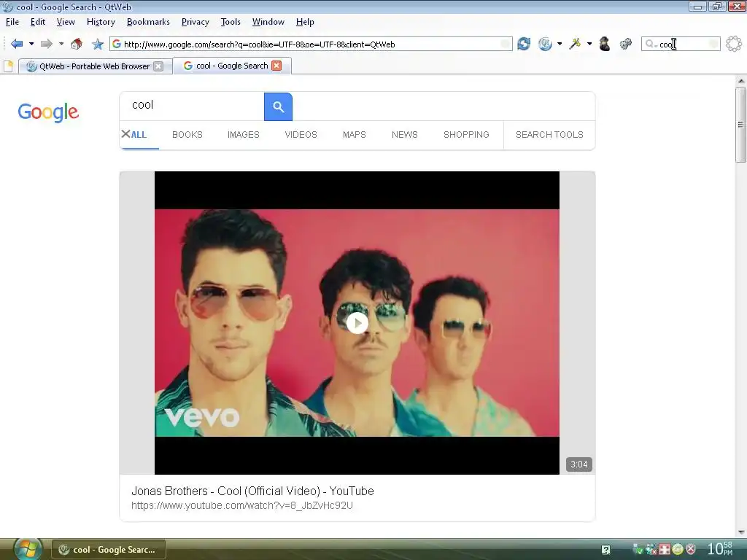Open 'Jonas Brothers - Cool (Official Video) - YouTube' link
The width and height of the screenshot is (747, 560).
(x=252, y=491)
